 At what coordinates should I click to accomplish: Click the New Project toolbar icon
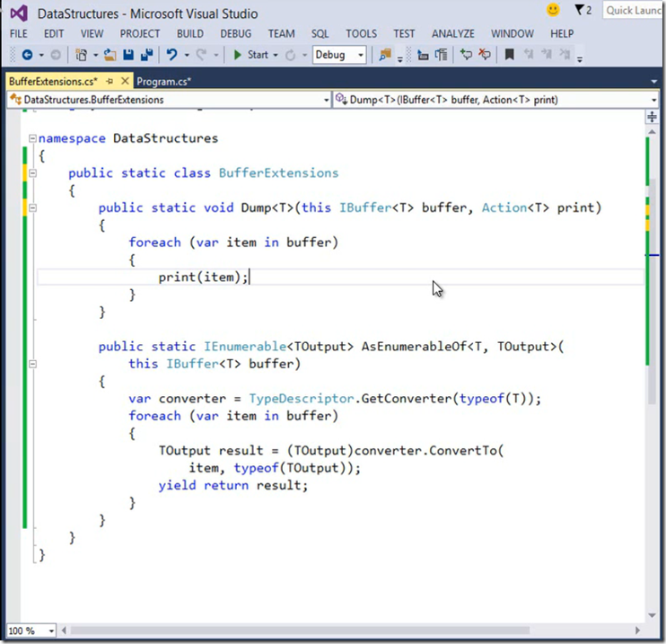81,55
